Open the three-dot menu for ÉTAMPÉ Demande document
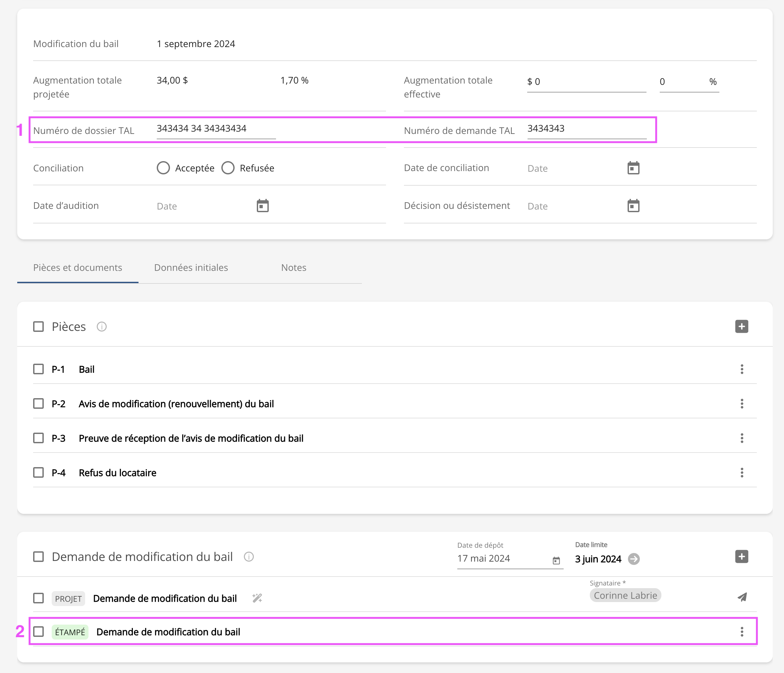 point(742,631)
